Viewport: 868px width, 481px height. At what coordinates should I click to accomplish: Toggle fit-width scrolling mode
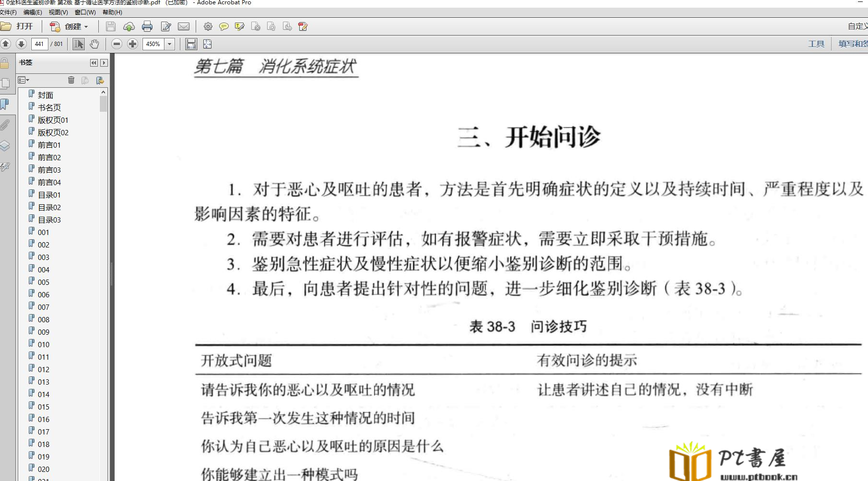click(191, 44)
